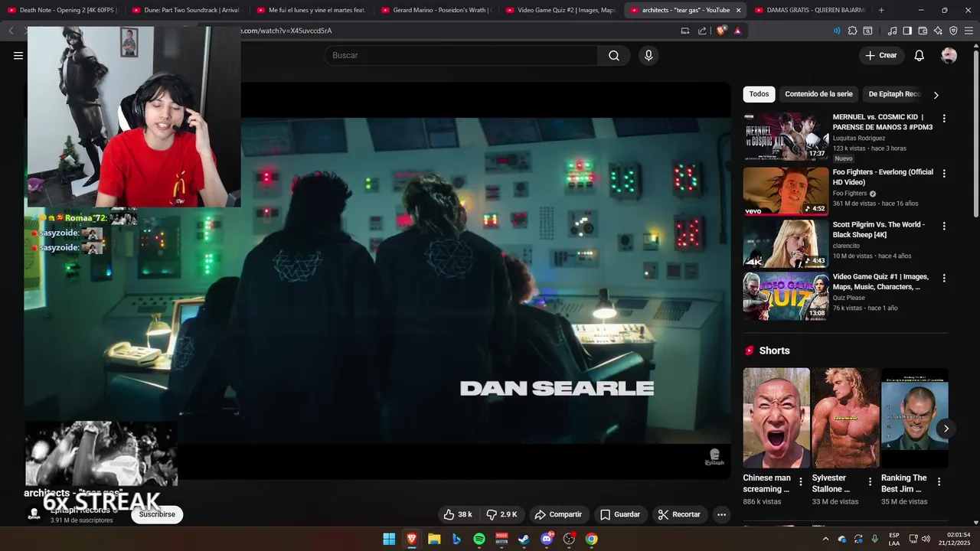Switch to DAMAS GRATIS tab
Viewport: 980px width, 551px height.
click(x=811, y=10)
